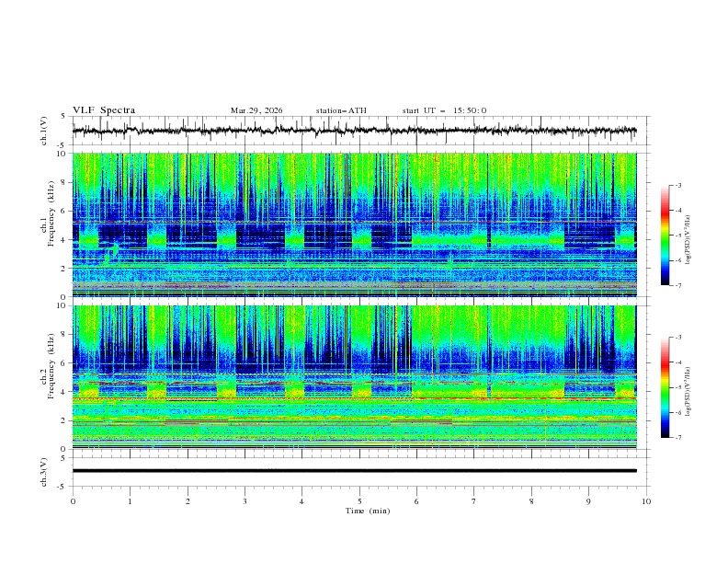Viewport: 728px width, 563px height.
Task: Click inside the ch.1 spectrogram panel
Action: coord(354,224)
